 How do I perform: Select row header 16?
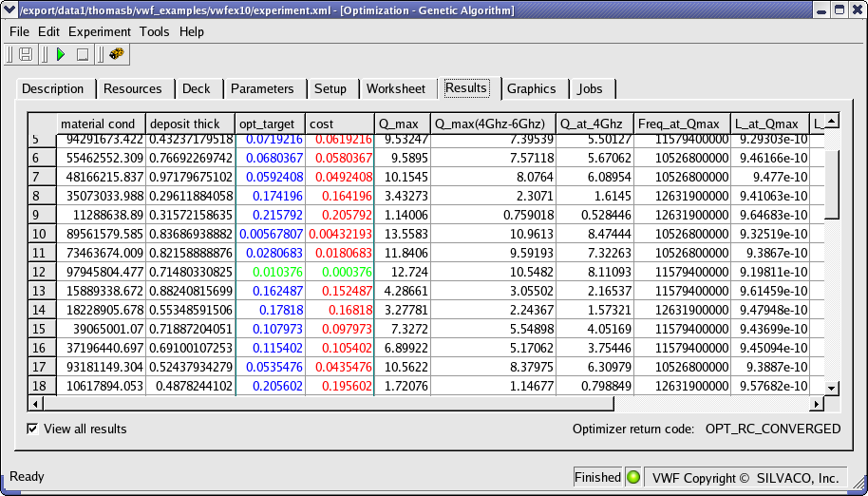click(x=42, y=348)
